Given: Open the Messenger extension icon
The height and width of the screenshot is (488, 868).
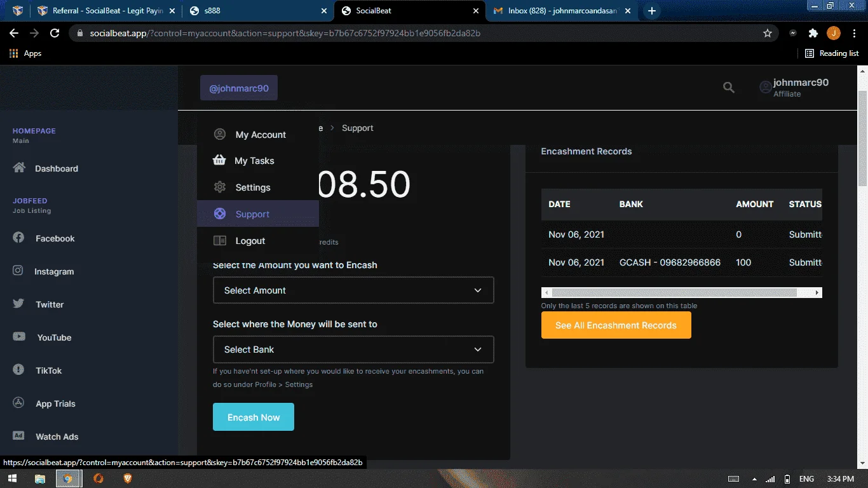Looking at the screenshot, I should coord(793,33).
